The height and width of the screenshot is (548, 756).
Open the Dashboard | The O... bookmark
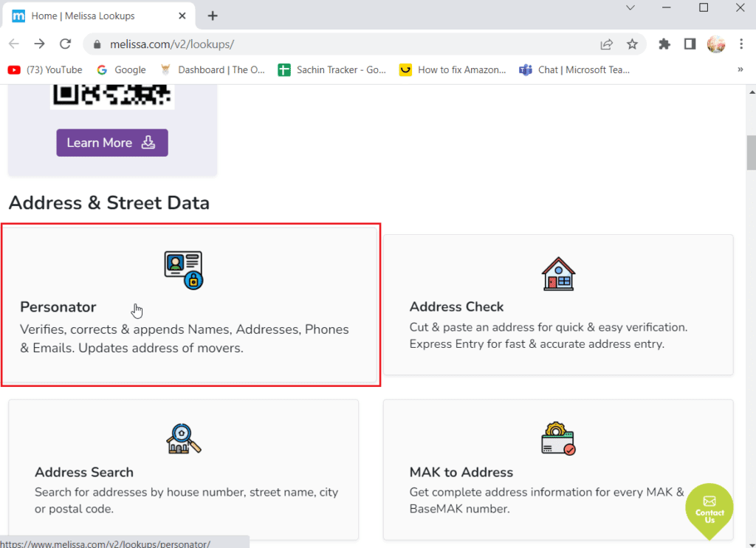[x=213, y=70]
